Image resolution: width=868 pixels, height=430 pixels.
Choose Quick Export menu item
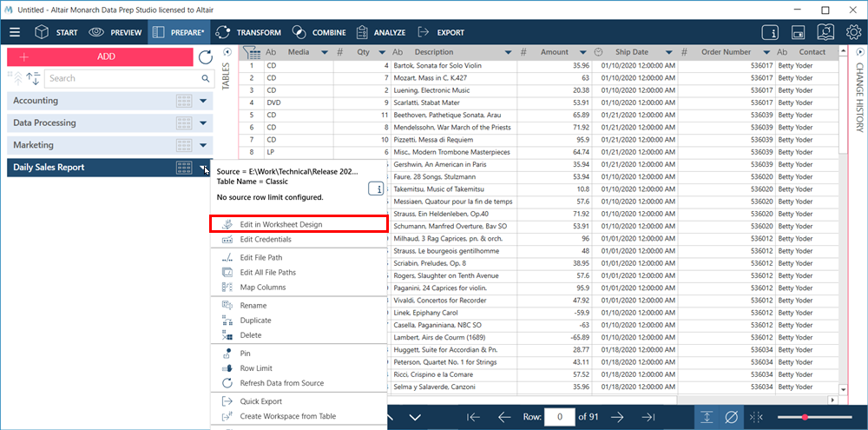[299, 401]
